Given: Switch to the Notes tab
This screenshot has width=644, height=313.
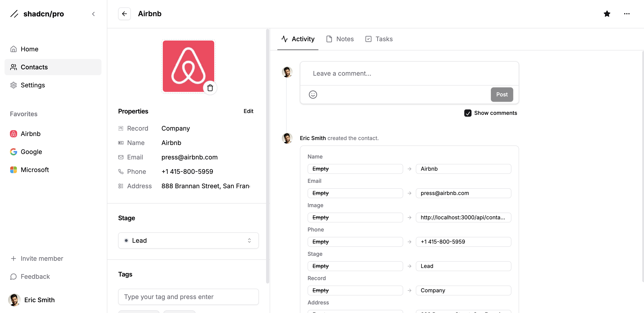Looking at the screenshot, I should coord(340,39).
